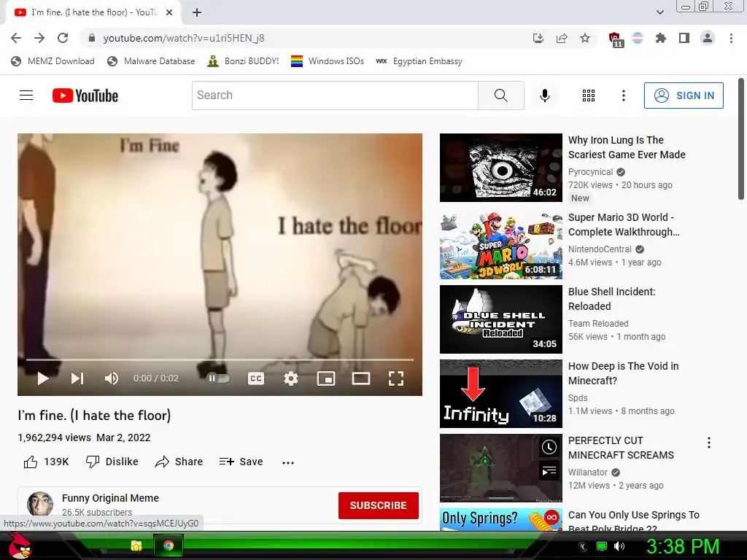Open the tab search chevron
Screen dimensions: 747x560
coord(659,12)
